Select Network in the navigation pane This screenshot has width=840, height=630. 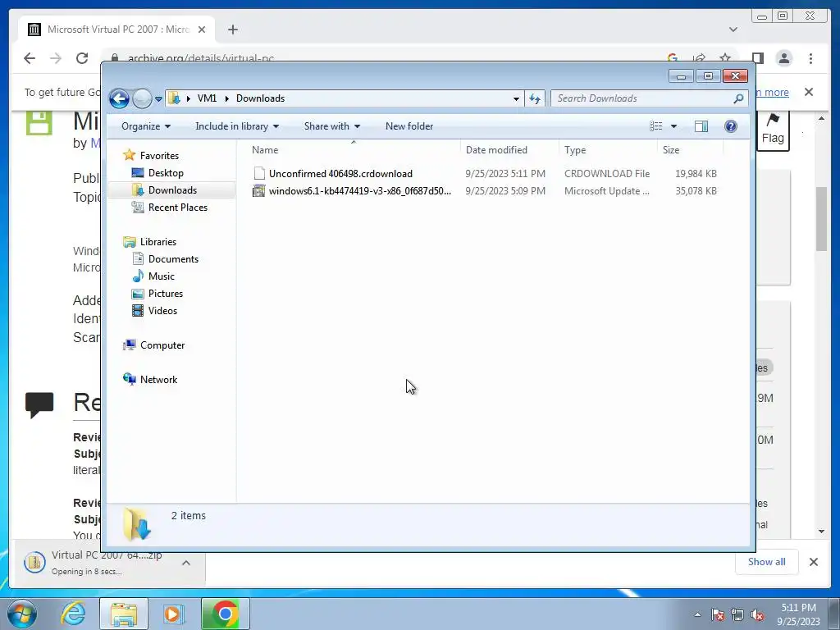(158, 380)
